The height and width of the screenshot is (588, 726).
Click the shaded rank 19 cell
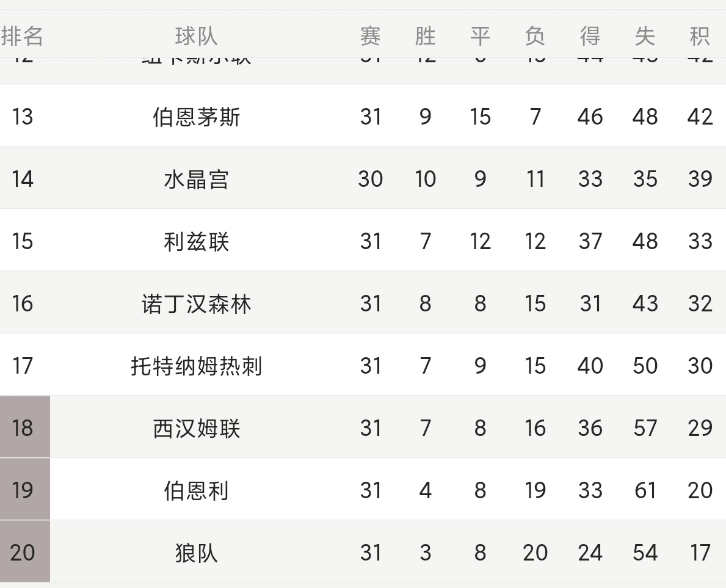pos(23,490)
